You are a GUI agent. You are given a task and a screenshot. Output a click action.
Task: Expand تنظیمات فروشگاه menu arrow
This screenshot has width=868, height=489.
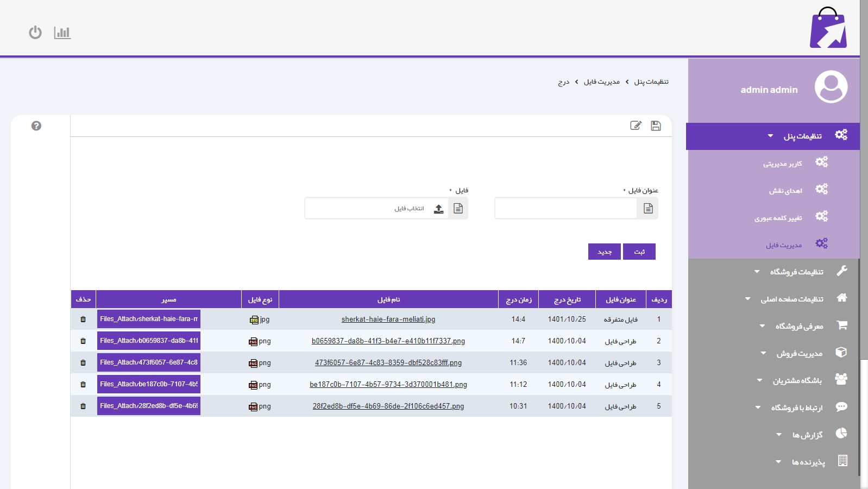click(757, 272)
